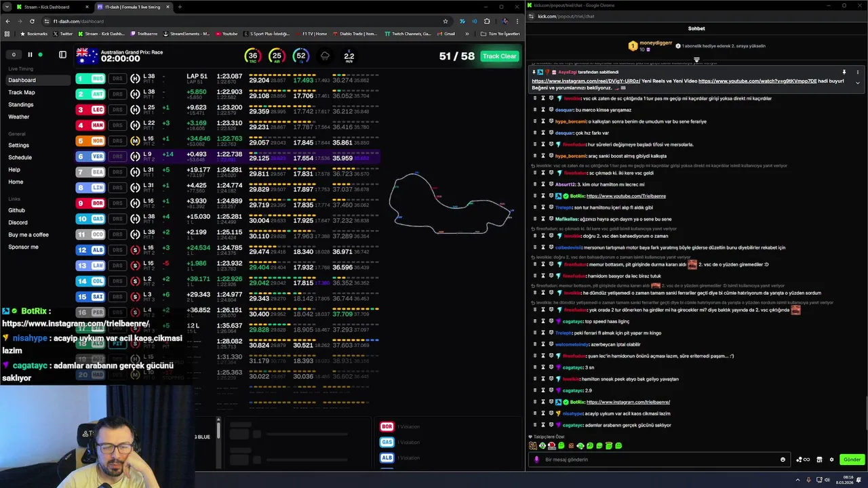This screenshot has width=868, height=488.
Task: Click the TRC temperature gauge showing 36
Action: click(x=253, y=56)
